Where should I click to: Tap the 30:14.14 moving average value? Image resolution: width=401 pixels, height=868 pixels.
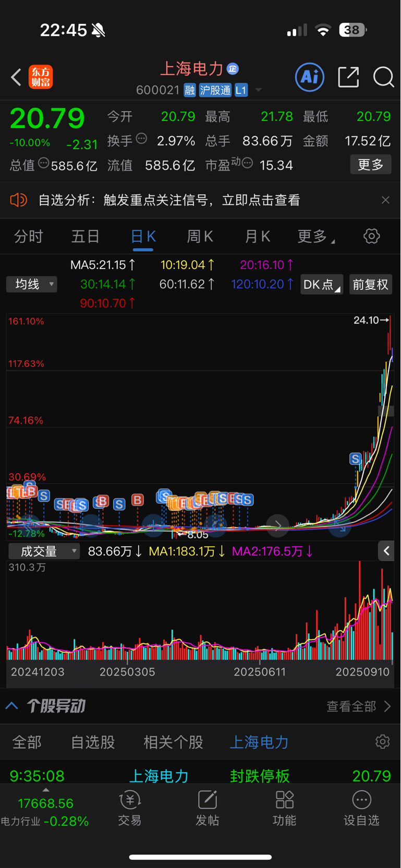pyautogui.click(x=108, y=284)
